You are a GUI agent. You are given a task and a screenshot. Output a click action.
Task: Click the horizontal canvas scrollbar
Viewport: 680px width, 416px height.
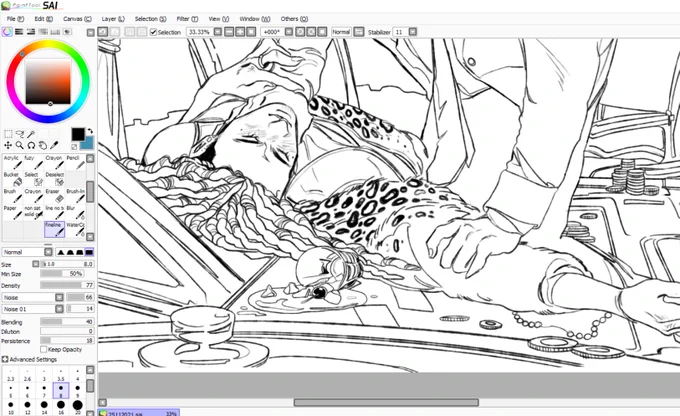click(x=386, y=403)
